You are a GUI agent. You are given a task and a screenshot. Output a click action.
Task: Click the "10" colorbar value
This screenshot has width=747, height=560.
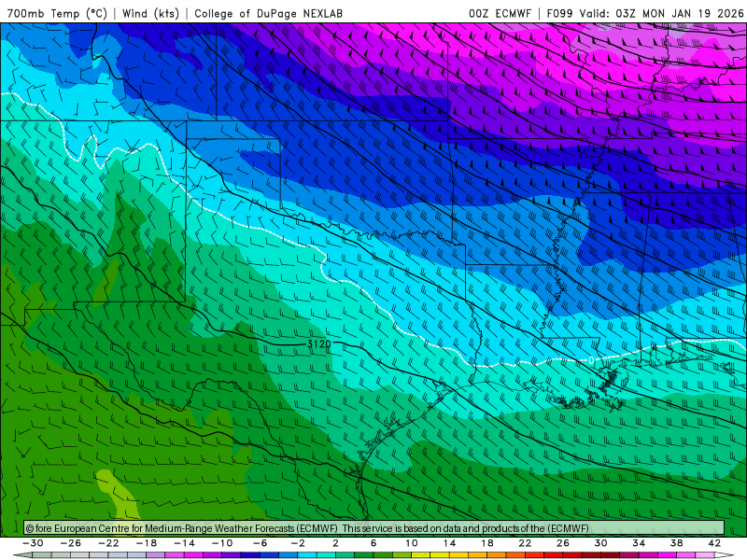412,543
